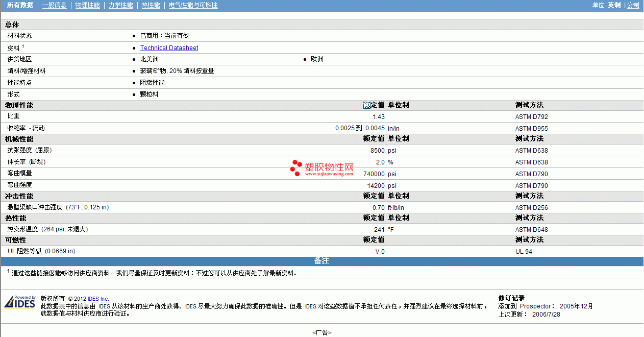Screen dimensions: 644x337
Task: Switch units to 公制
Action: (x=633, y=5)
